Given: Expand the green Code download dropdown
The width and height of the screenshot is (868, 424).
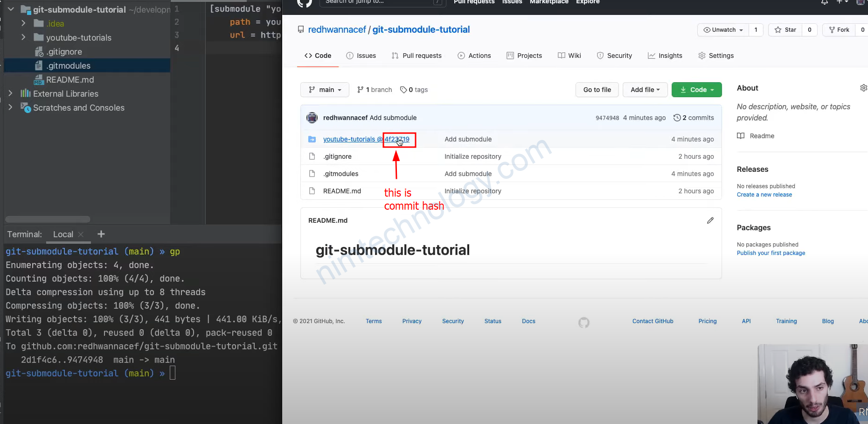Looking at the screenshot, I should [x=697, y=90].
